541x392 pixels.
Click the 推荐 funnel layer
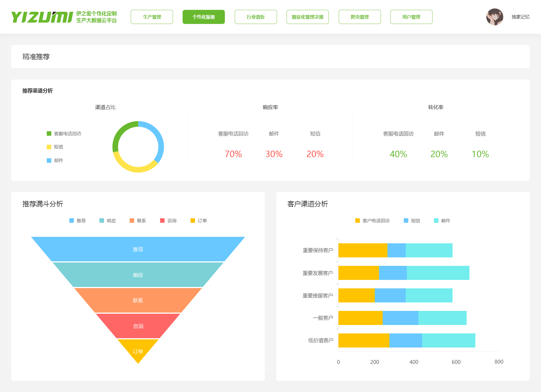tap(138, 249)
